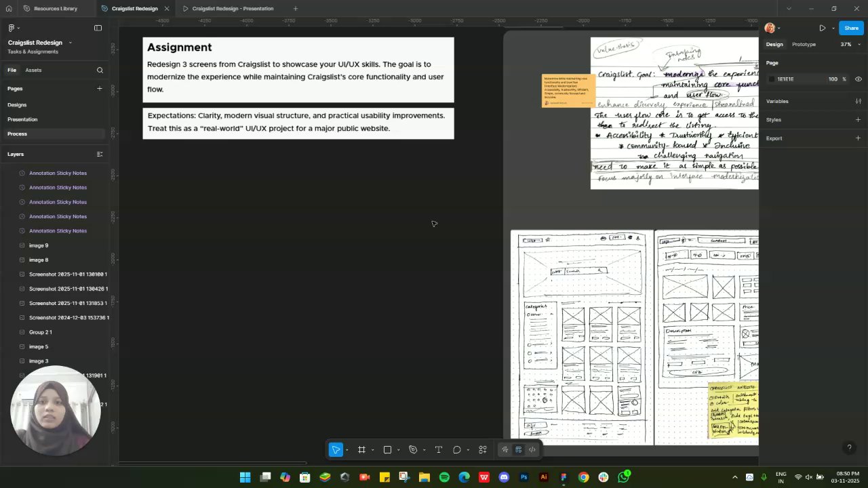Open the Figma main menu logo
This screenshot has width=868, height=488.
pyautogui.click(x=12, y=28)
